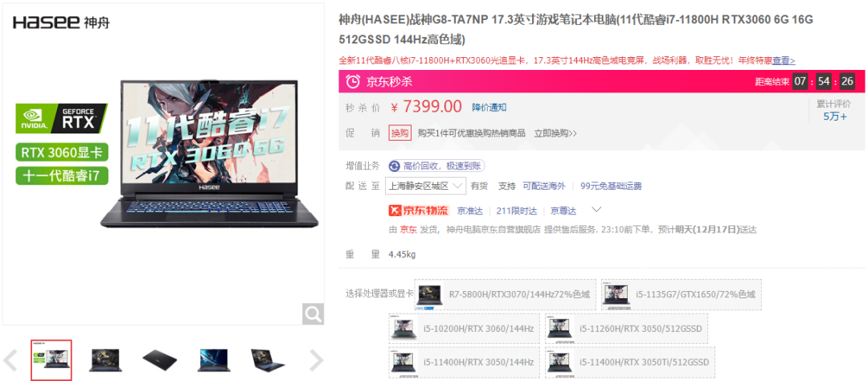This screenshot has width=868, height=381.
Task: Click the 累计评价 label
Action: pos(834,104)
